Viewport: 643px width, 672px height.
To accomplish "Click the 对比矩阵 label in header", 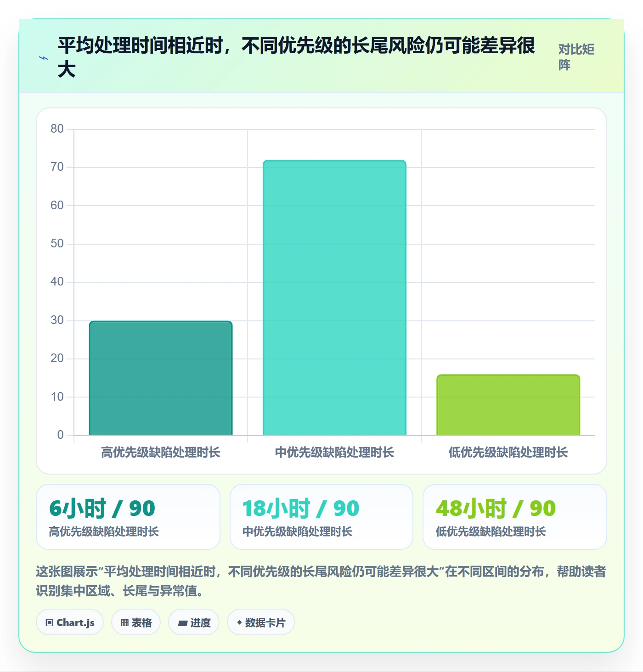I will click(x=576, y=57).
